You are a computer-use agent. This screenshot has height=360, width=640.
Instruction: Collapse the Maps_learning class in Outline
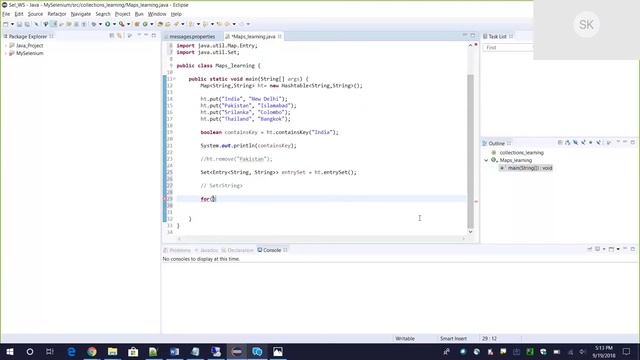pos(486,160)
